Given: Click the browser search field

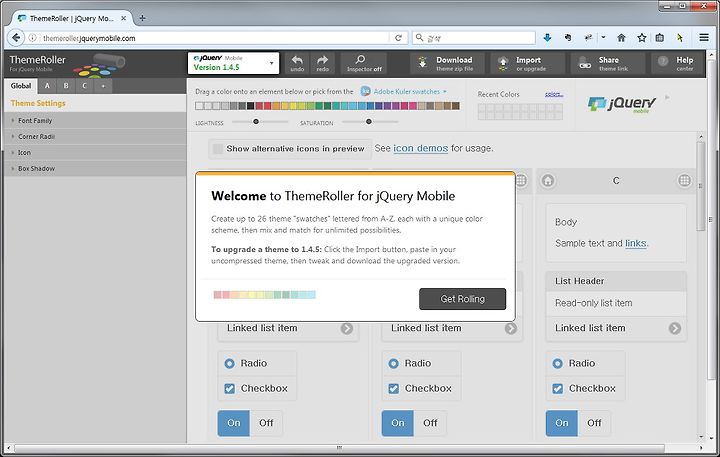Looking at the screenshot, I should point(474,38).
